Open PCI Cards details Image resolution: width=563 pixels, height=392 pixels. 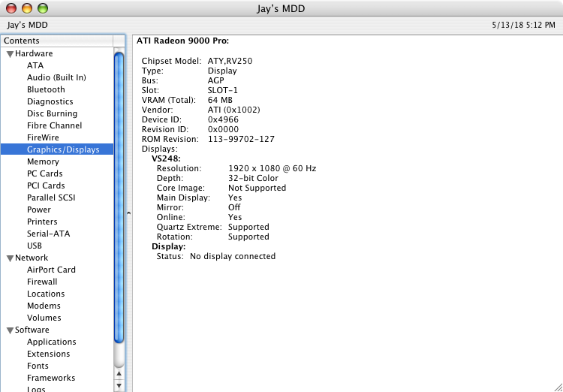(x=46, y=185)
